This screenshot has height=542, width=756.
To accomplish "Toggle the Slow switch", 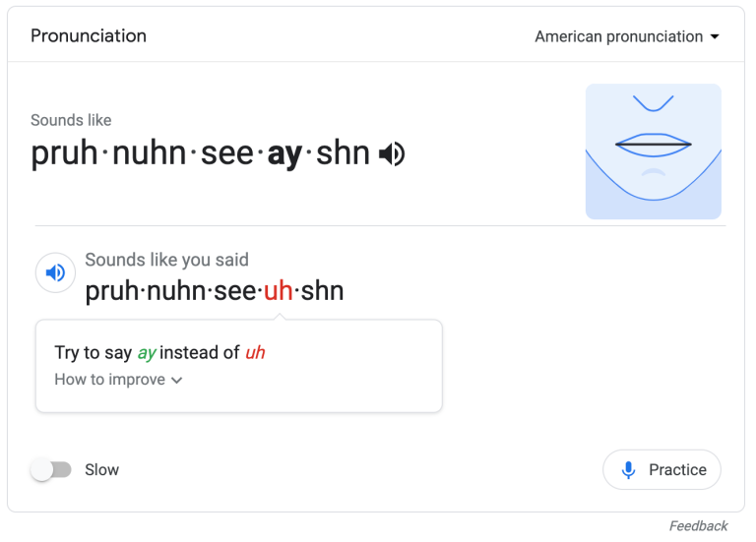I will pyautogui.click(x=51, y=470).
